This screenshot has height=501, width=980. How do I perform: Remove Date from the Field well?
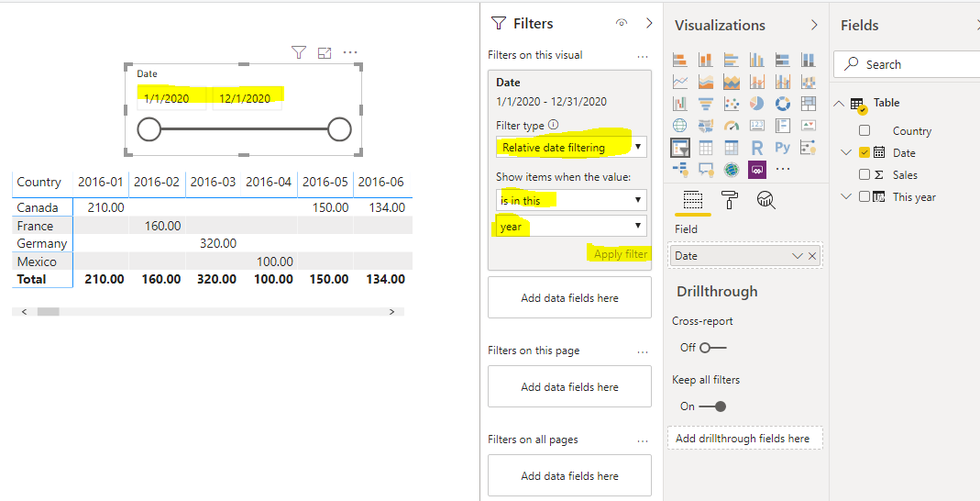point(812,256)
